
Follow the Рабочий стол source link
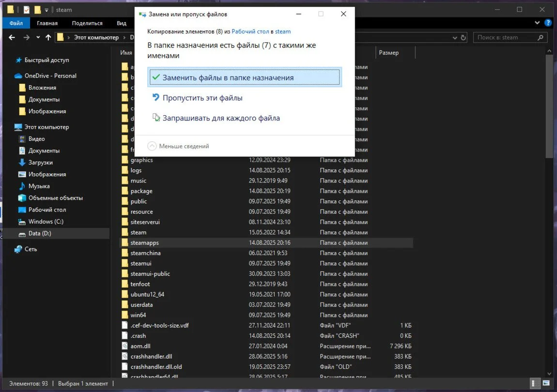(250, 31)
